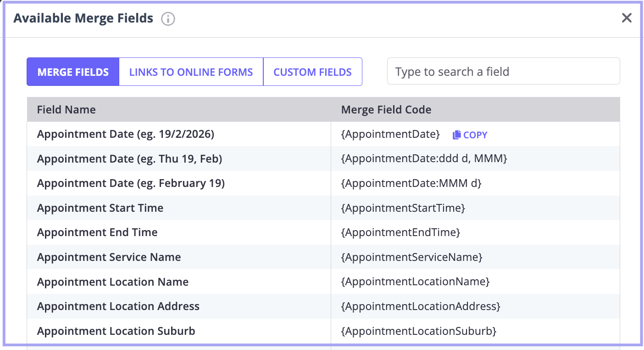
Task: Click the info icon beside Available Merge Fields
Action: click(x=168, y=19)
